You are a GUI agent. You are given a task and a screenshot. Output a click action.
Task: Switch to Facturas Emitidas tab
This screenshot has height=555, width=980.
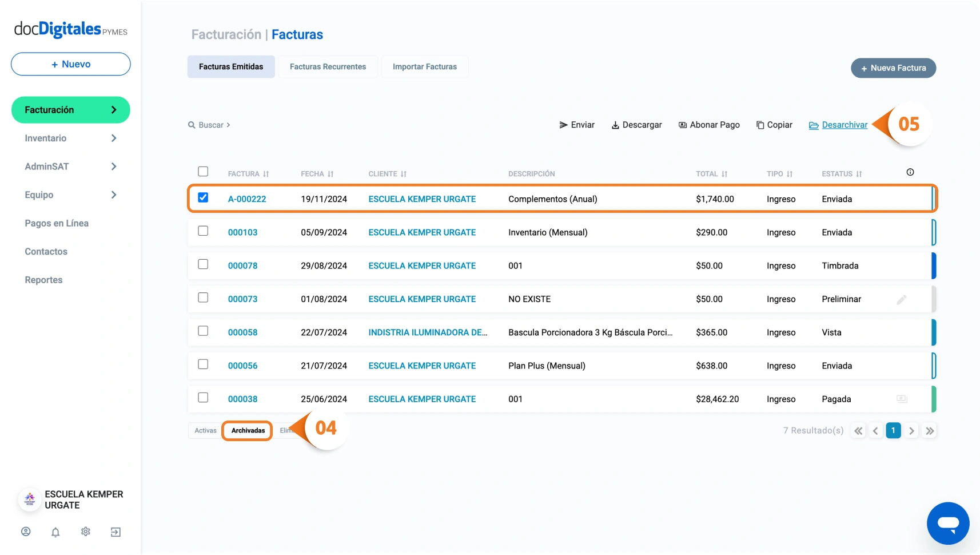click(x=231, y=67)
